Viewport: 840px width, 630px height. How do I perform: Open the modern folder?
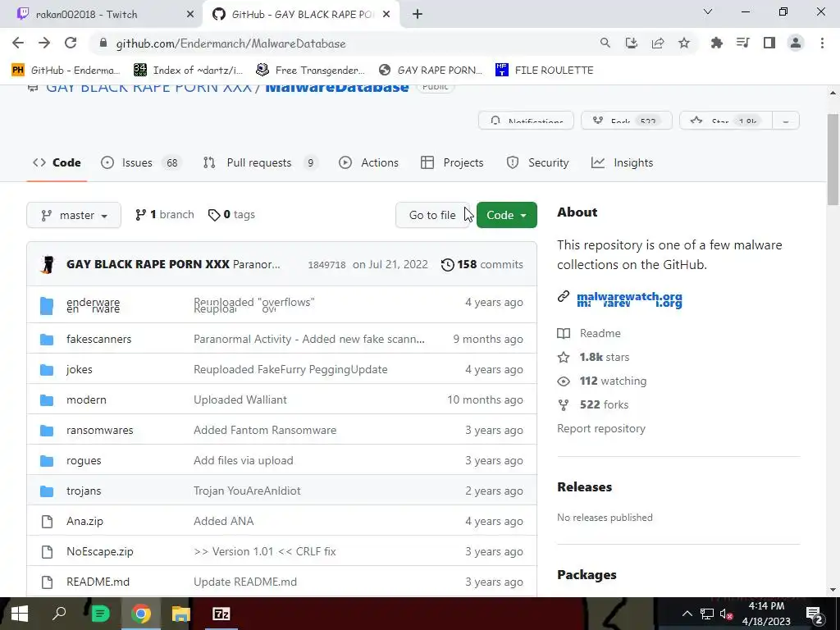point(86,400)
